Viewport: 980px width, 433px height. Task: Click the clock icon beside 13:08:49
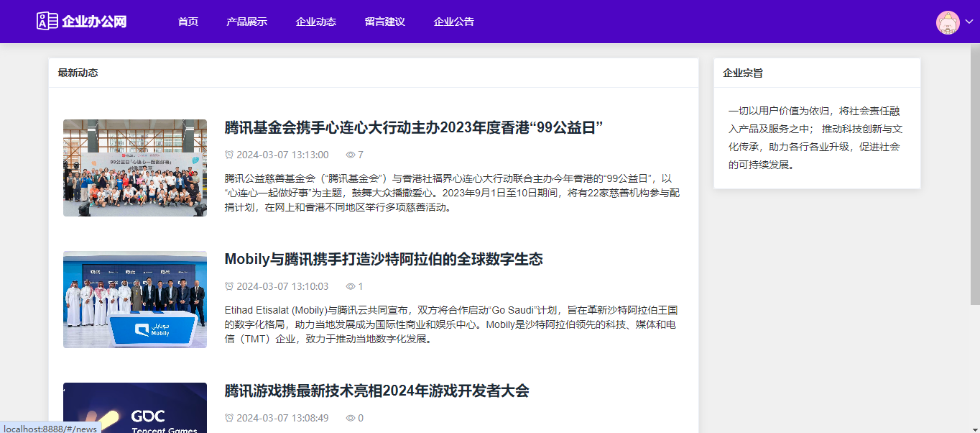229,418
